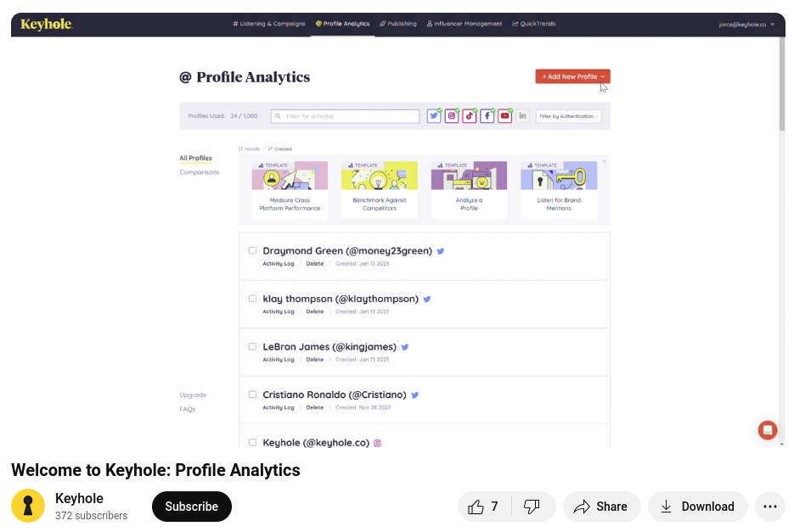Viewport: 794px width, 532px height.
Task: Close the templates panel
Action: 604,162
